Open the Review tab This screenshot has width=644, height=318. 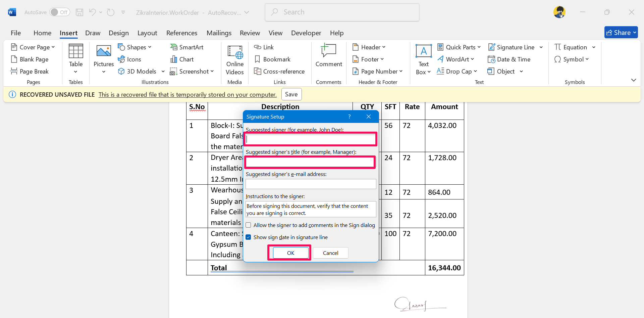[250, 33]
